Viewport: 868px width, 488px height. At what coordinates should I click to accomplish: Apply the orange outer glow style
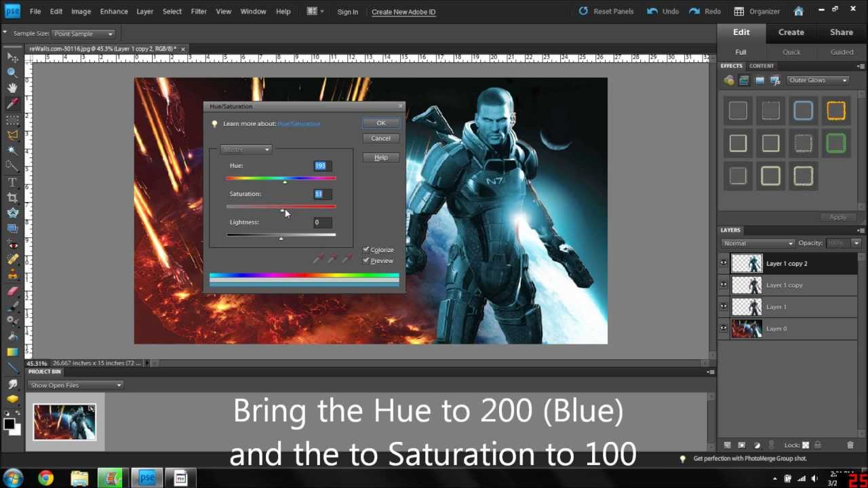click(836, 110)
